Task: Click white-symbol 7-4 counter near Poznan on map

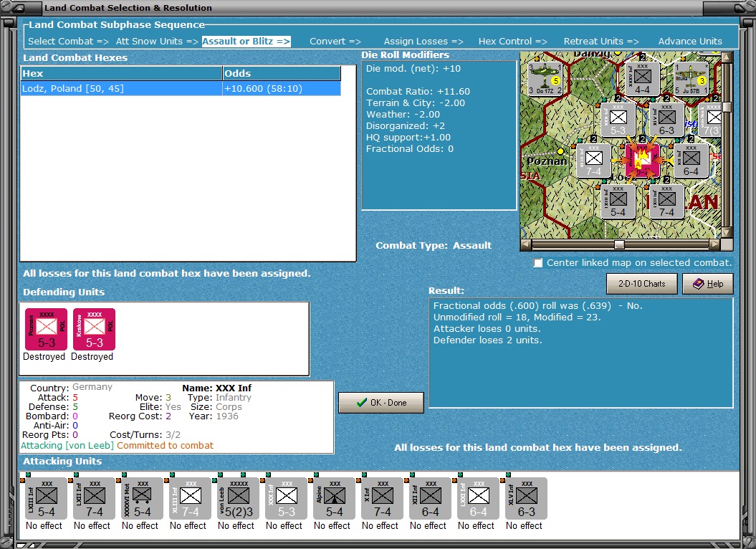Action: click(594, 161)
